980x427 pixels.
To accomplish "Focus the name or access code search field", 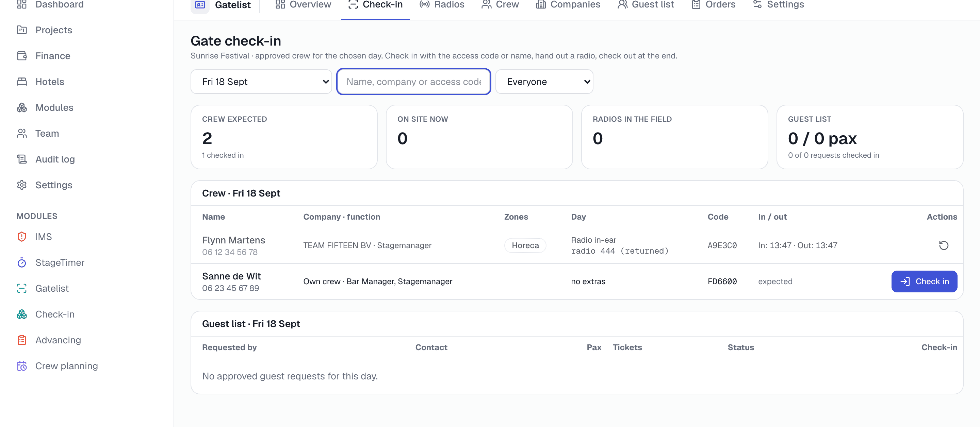I will pos(413,81).
